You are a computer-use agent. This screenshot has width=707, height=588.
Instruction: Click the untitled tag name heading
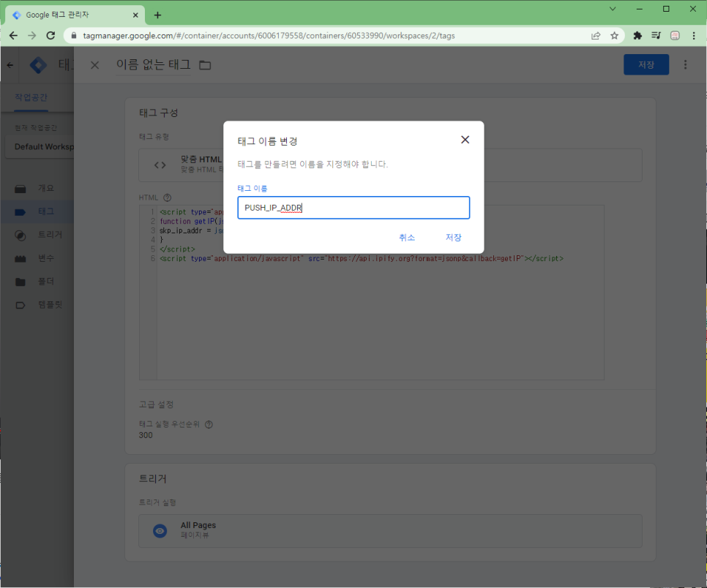[x=153, y=65]
